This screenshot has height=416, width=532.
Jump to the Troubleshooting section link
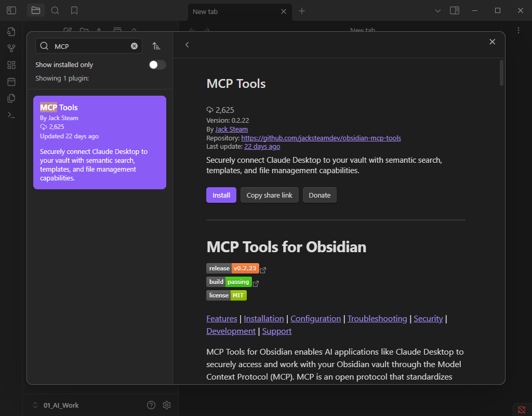(377, 319)
